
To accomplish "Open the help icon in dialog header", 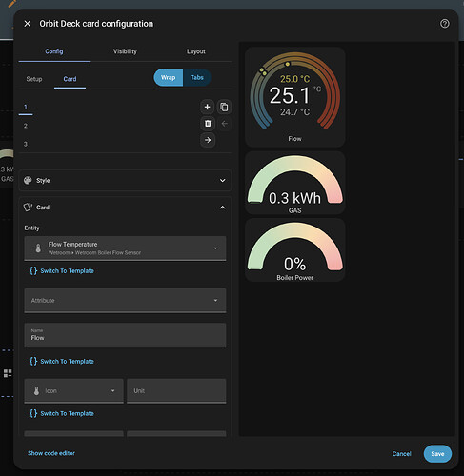I will [444, 24].
